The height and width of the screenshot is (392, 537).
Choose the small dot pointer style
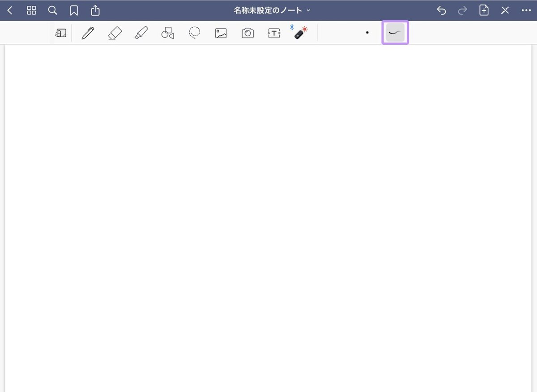tap(367, 33)
